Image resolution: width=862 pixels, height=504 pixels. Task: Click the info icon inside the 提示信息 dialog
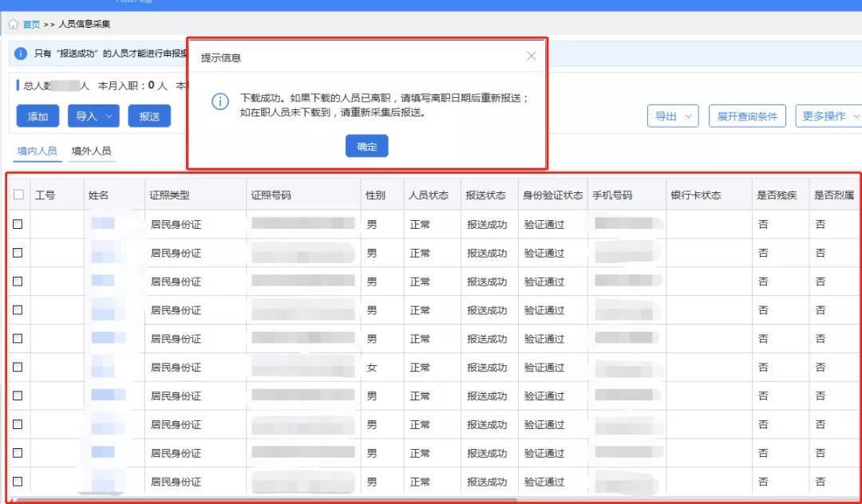pyautogui.click(x=221, y=102)
